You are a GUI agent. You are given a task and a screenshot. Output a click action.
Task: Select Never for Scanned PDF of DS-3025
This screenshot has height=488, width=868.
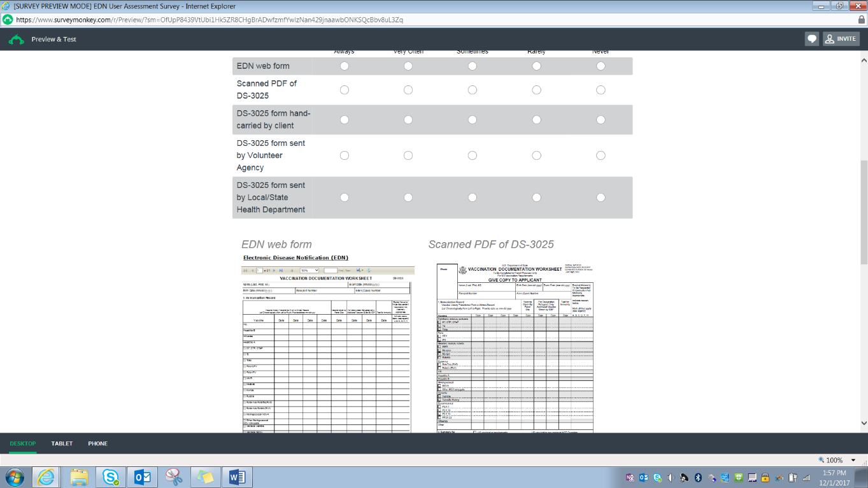coord(601,90)
